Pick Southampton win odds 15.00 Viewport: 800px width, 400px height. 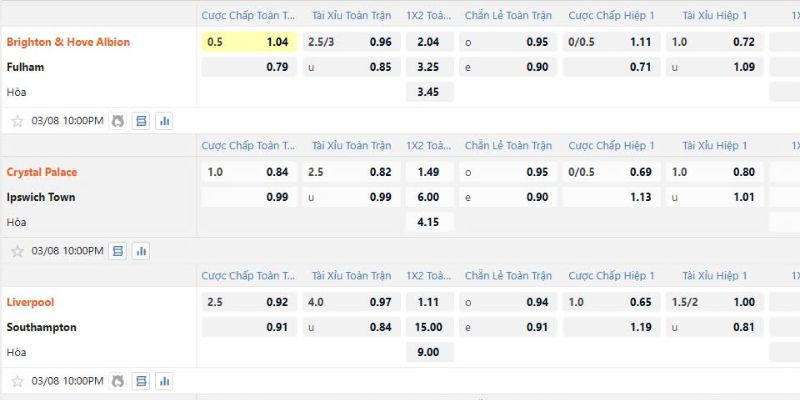pos(430,327)
